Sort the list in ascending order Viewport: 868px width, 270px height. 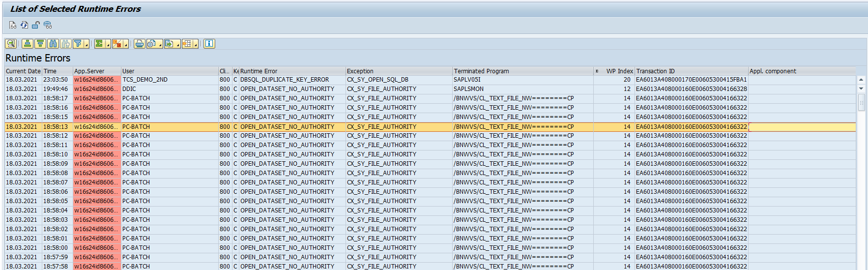coord(28,44)
